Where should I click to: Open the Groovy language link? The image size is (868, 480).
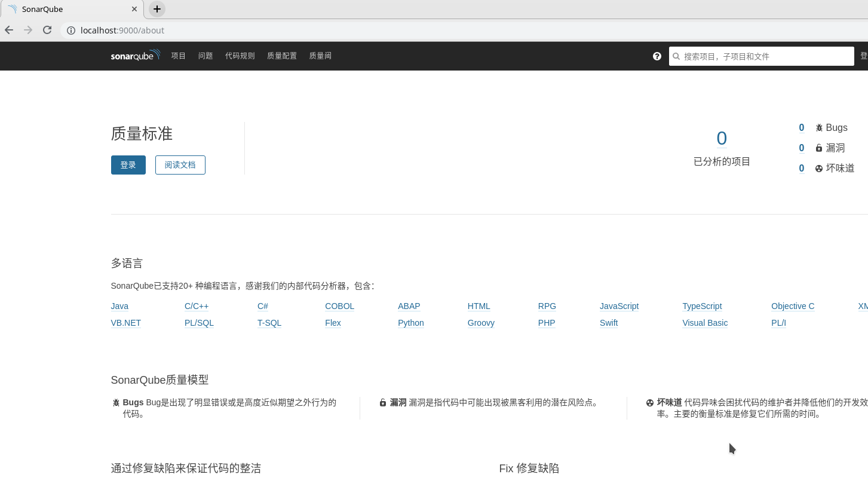click(481, 323)
